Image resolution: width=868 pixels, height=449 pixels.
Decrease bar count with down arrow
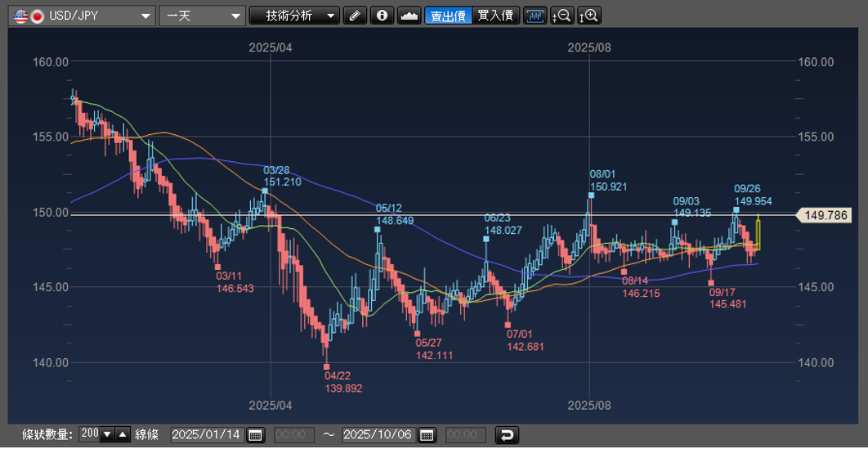106,435
